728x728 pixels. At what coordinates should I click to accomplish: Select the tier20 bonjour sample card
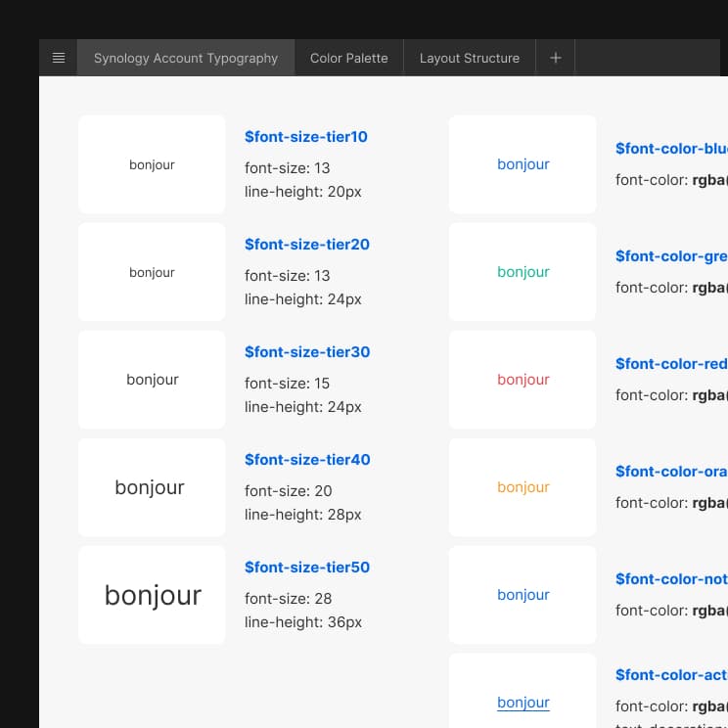pyautogui.click(x=152, y=272)
